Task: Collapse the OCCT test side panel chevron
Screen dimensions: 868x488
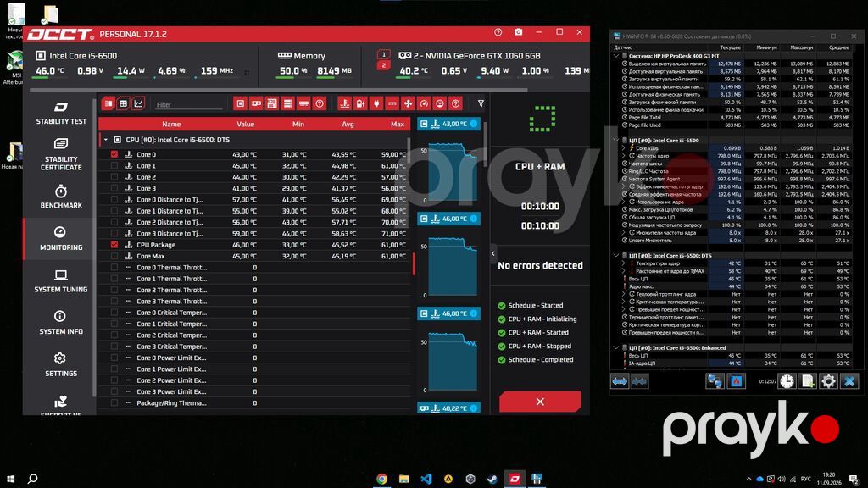Action: pos(493,254)
